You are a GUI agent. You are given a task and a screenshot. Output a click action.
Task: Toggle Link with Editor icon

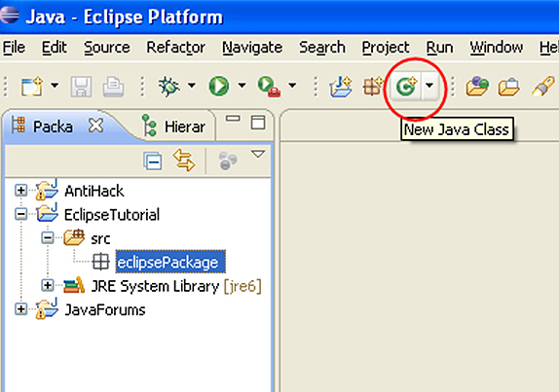[184, 160]
